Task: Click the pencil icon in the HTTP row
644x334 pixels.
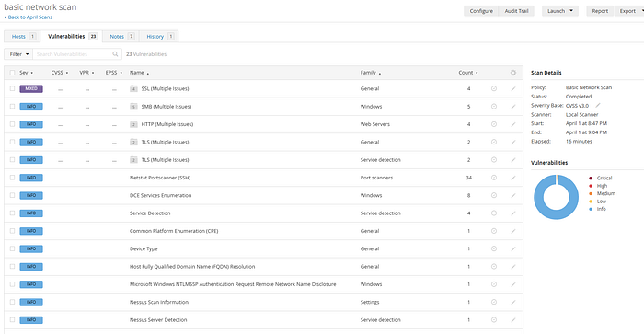Action: pyautogui.click(x=513, y=124)
